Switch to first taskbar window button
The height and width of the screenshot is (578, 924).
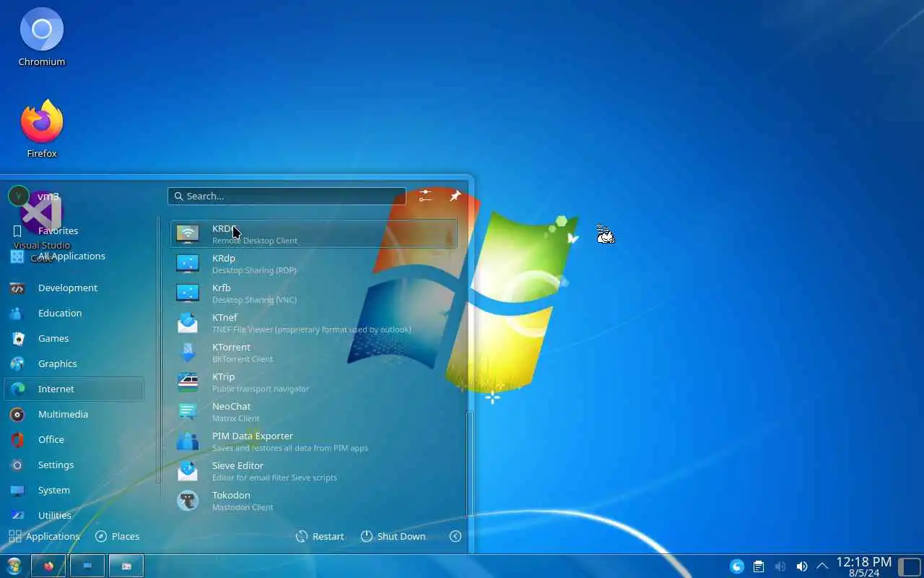48,566
